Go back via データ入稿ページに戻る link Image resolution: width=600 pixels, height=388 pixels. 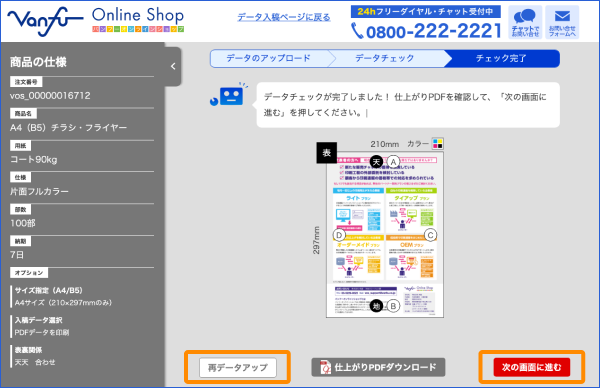coord(284,17)
